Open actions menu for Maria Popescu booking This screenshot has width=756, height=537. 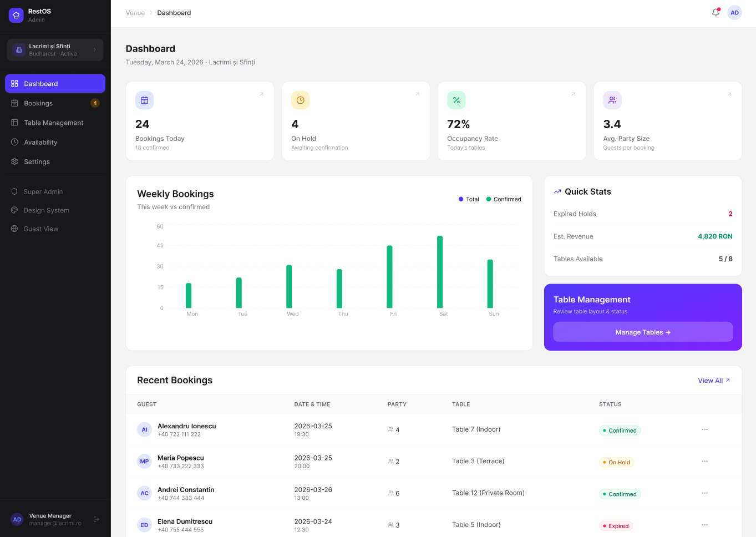pos(705,461)
